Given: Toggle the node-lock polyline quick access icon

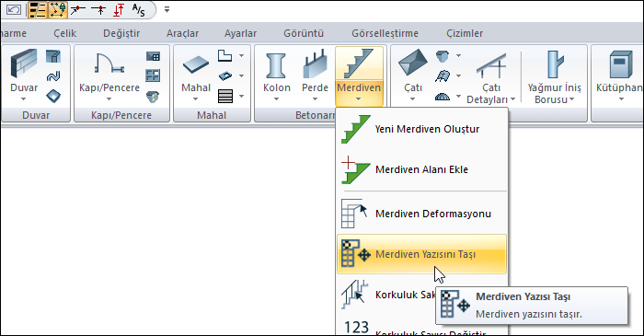Looking at the screenshot, I should [57, 10].
